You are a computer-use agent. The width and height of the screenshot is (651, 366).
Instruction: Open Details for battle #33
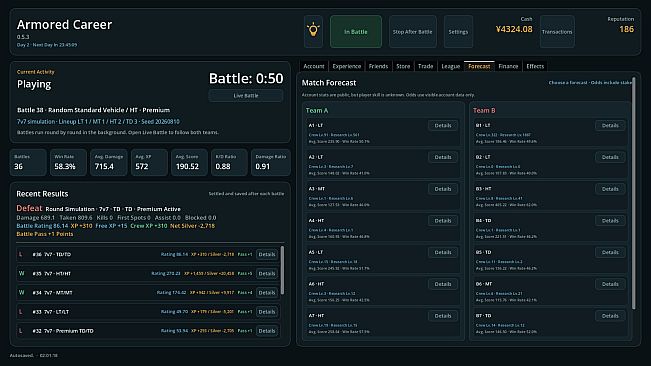pos(267,312)
